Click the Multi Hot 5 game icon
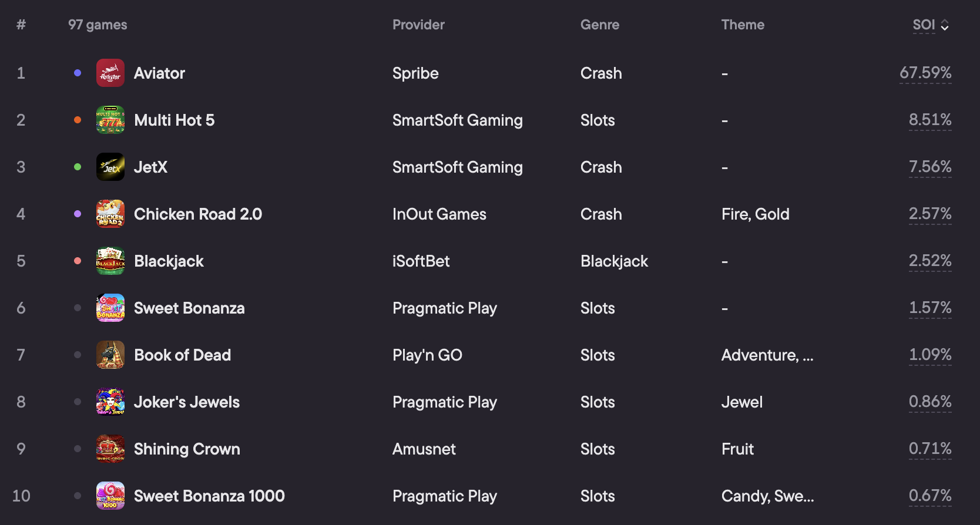This screenshot has width=980, height=525. (x=110, y=120)
